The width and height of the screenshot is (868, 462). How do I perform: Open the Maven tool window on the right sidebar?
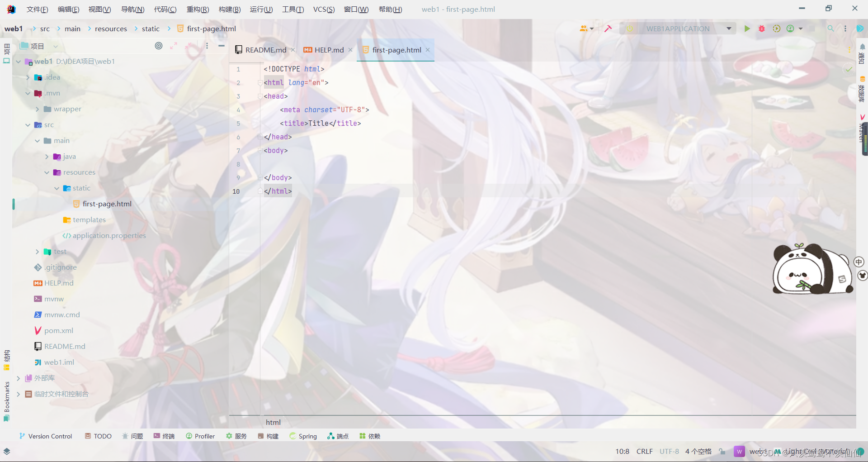(862, 129)
